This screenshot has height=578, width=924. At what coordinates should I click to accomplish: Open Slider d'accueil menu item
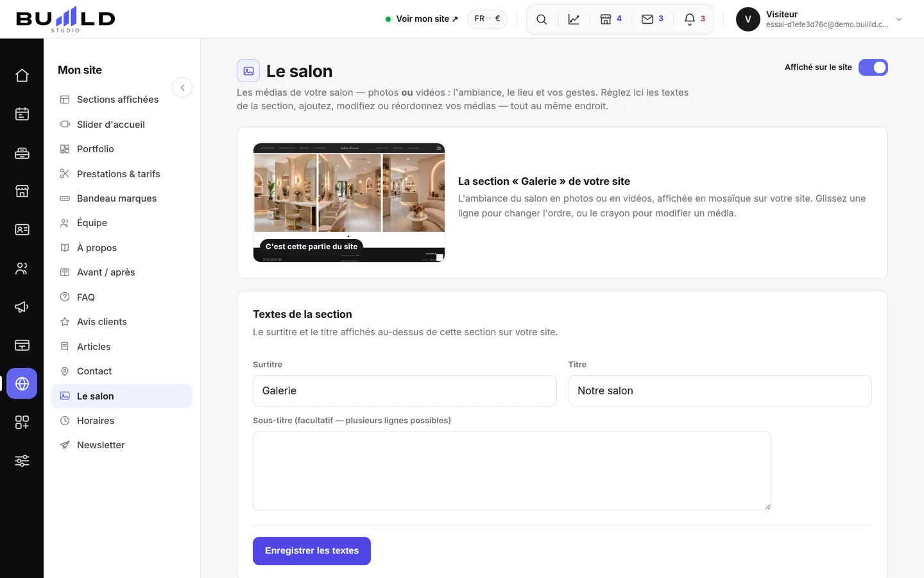tap(122, 125)
